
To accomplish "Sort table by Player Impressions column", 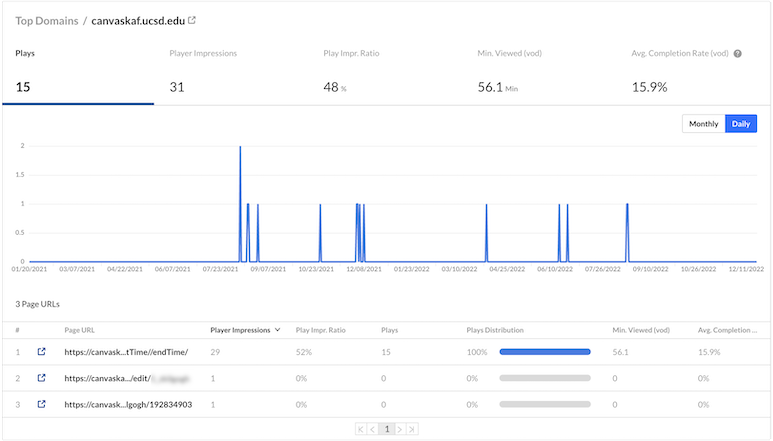I will click(x=245, y=330).
